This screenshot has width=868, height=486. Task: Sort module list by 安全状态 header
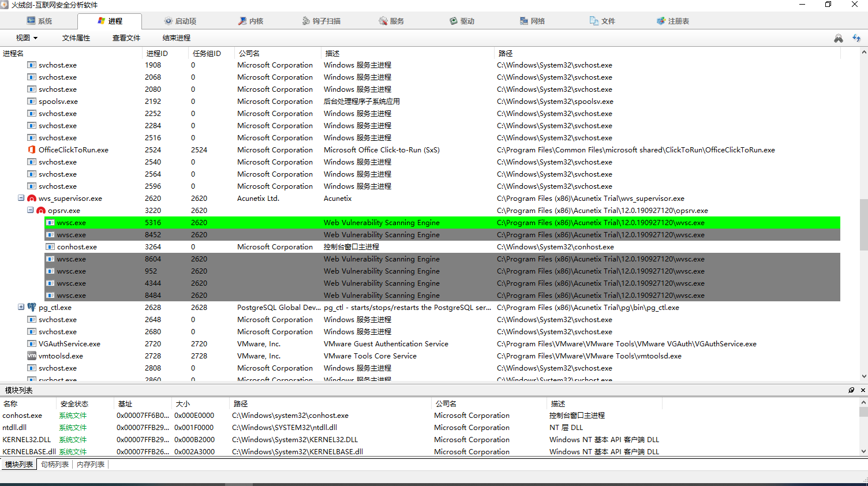85,404
